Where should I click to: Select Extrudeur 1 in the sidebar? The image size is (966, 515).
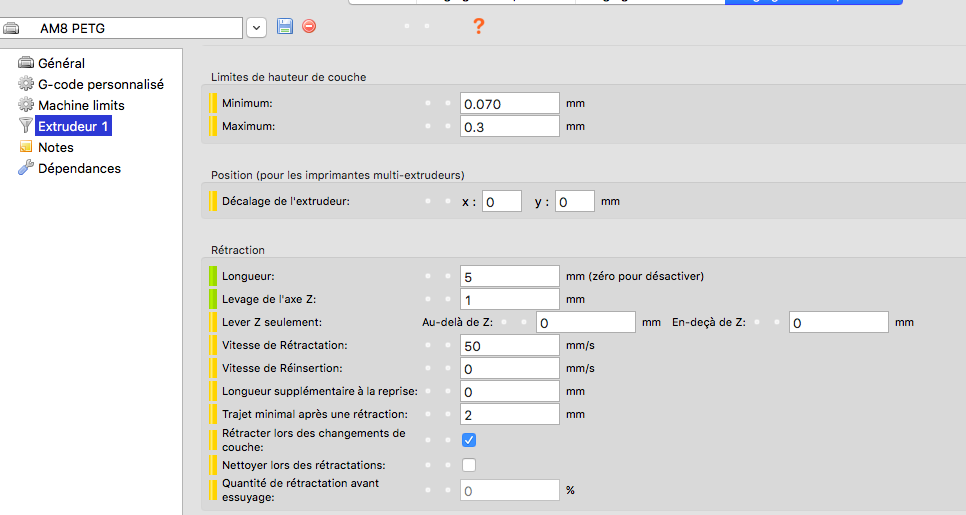tap(73, 126)
